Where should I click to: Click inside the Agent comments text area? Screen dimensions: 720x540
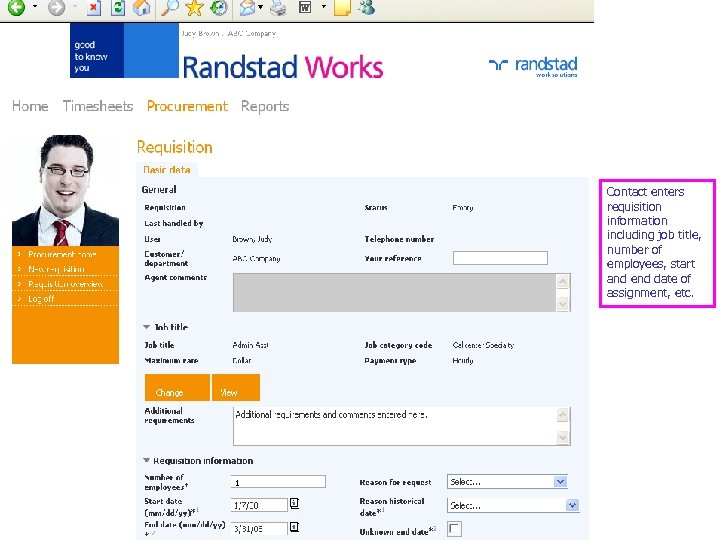tap(401, 292)
